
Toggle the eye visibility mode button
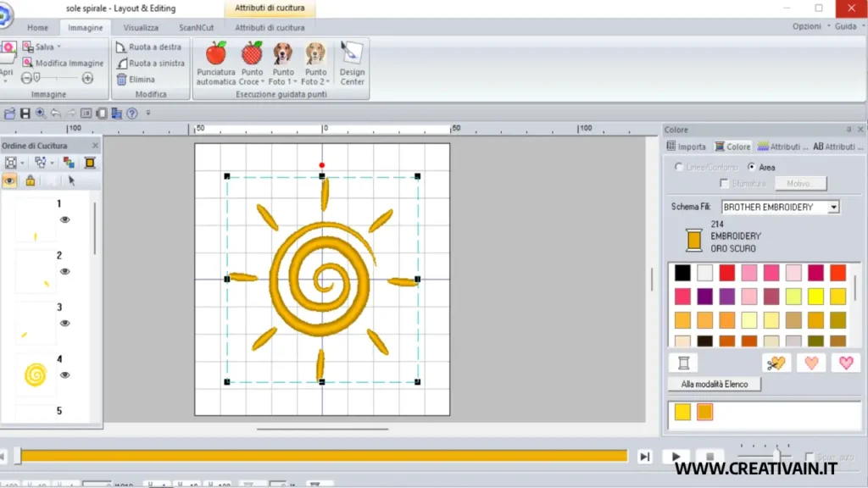9,180
